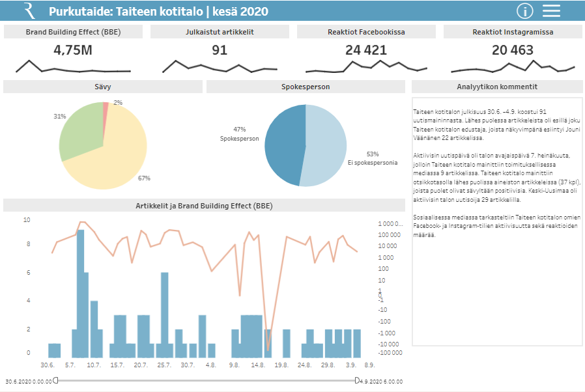Click the tallest bar near 7.7.
The image size is (585, 392).
pyautogui.click(x=81, y=293)
